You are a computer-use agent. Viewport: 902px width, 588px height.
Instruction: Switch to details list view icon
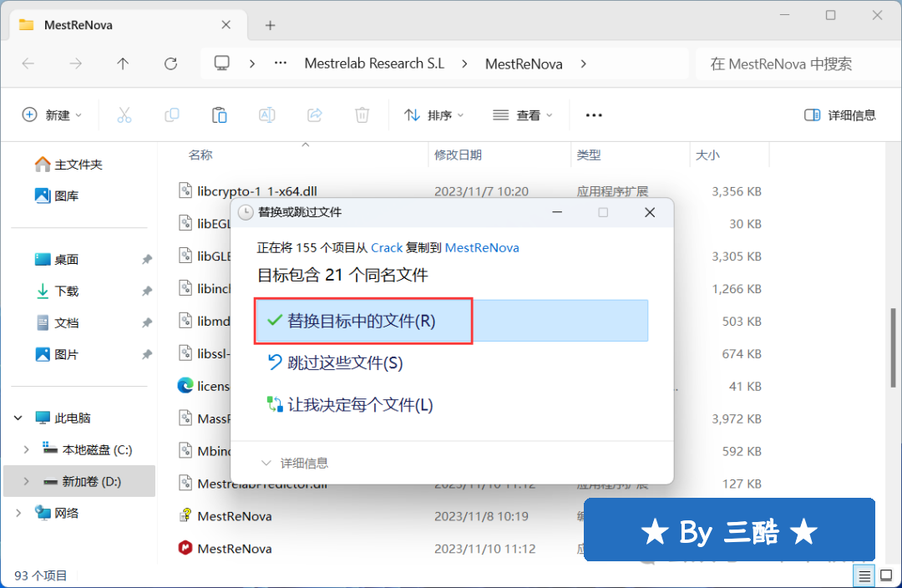point(864,575)
